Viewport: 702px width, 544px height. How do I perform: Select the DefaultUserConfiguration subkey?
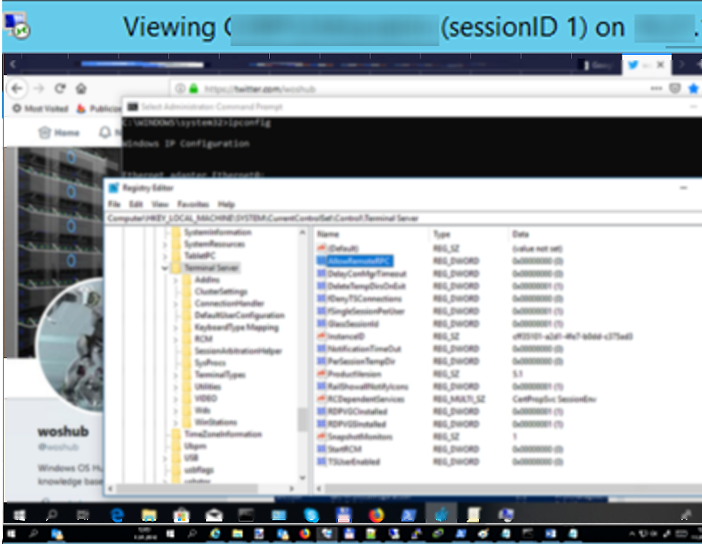tap(240, 315)
